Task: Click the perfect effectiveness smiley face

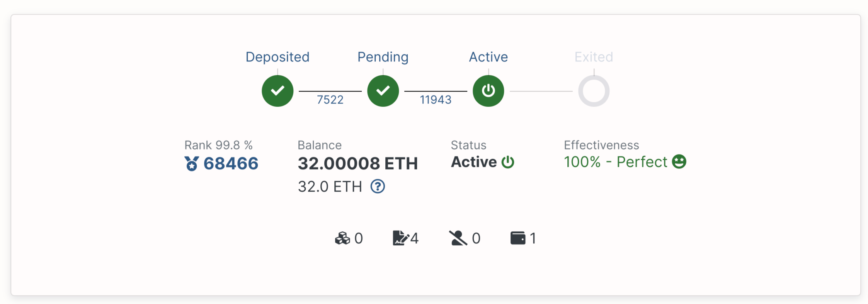Action: pos(679,161)
